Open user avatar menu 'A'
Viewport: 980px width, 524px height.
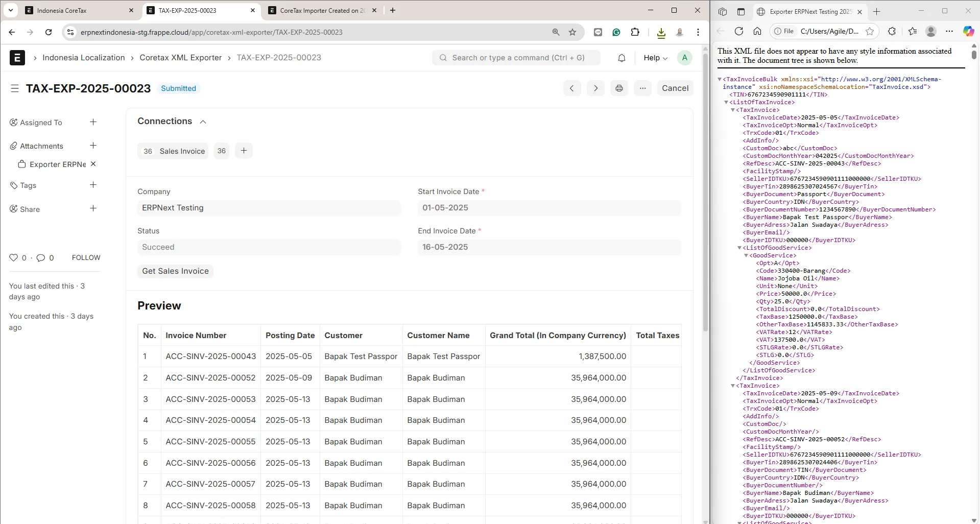pos(684,58)
